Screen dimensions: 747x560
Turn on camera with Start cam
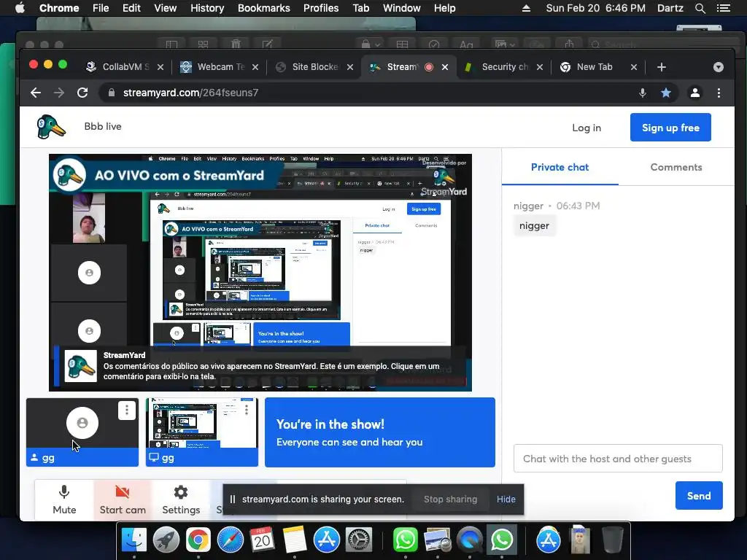pyautogui.click(x=123, y=500)
